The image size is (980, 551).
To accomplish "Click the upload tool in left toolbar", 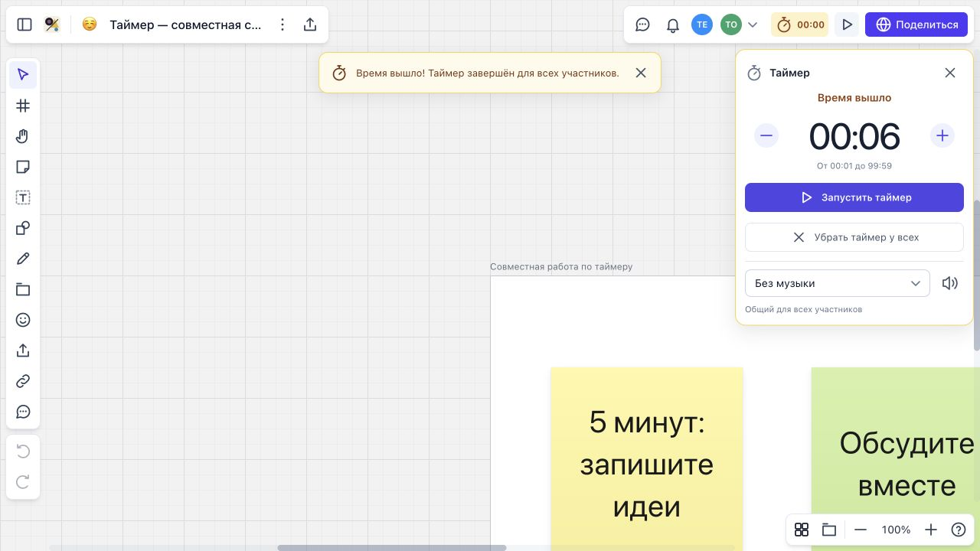I will coord(23,350).
